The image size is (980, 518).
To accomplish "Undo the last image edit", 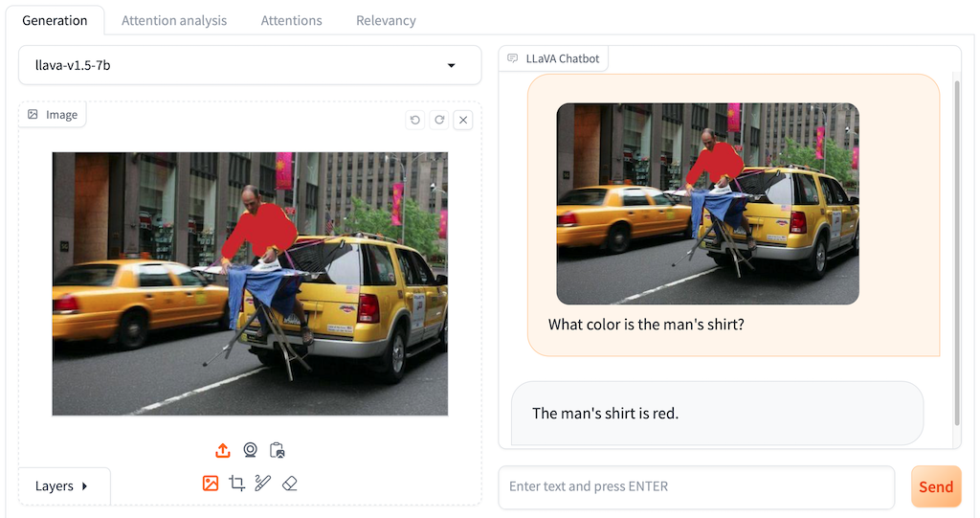I will click(x=414, y=120).
